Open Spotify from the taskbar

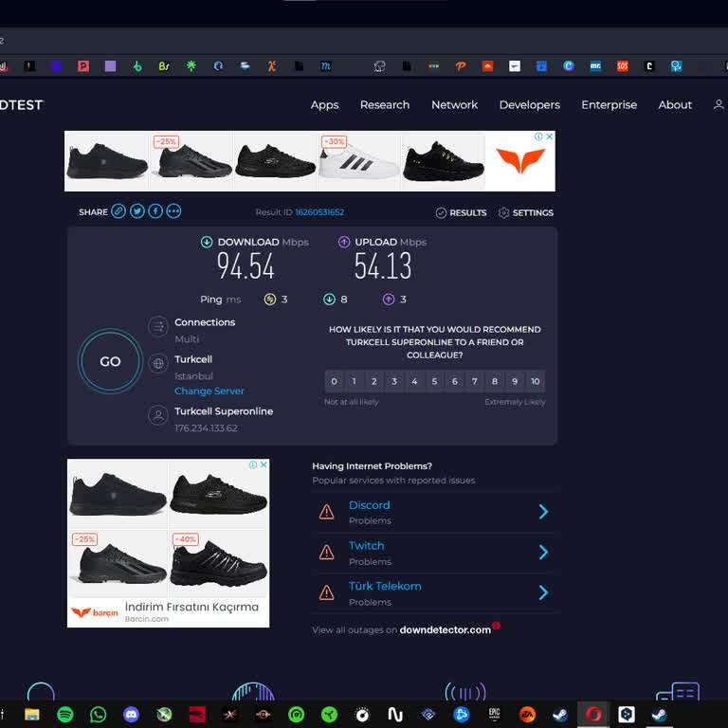point(65,714)
